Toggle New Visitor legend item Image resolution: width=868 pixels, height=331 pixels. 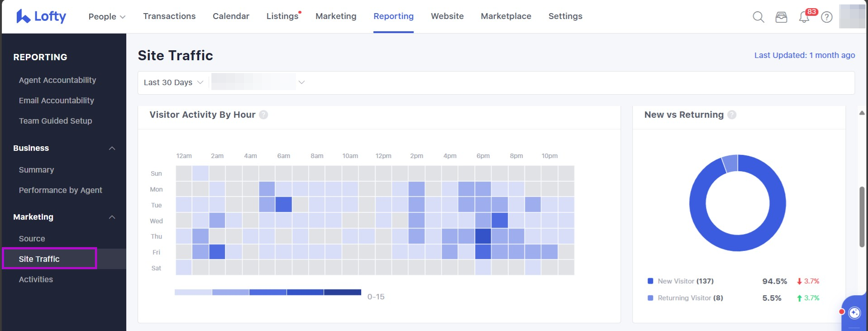pyautogui.click(x=681, y=281)
